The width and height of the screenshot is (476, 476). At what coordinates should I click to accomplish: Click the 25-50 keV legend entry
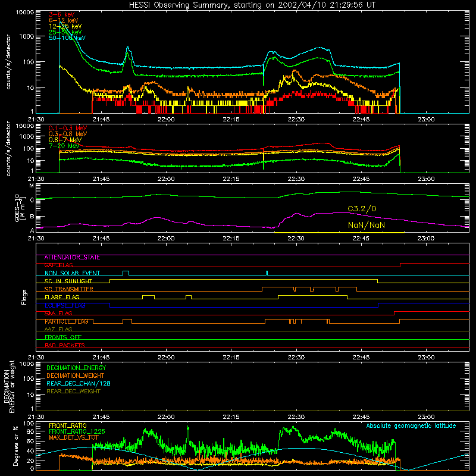tap(65, 32)
